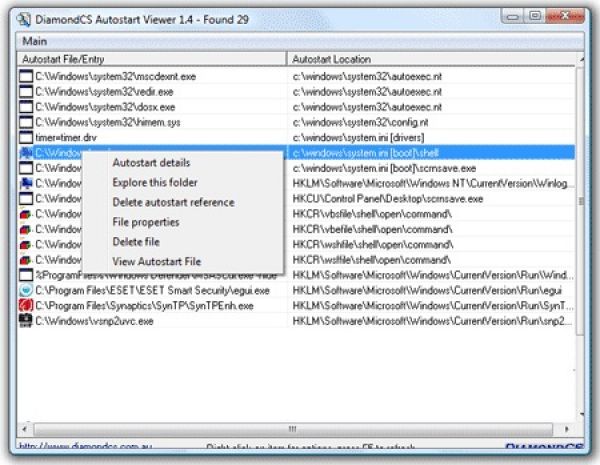The width and height of the screenshot is (600, 465).
Task: Select C:\Windows\system32\redir.exe entry
Action: pyautogui.click(x=104, y=92)
